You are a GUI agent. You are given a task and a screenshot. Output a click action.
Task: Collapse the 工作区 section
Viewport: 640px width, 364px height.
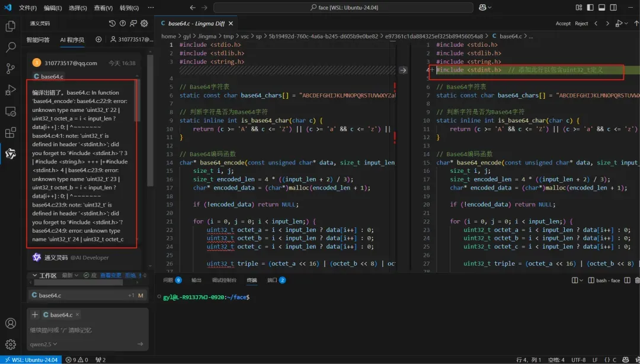[34, 275]
